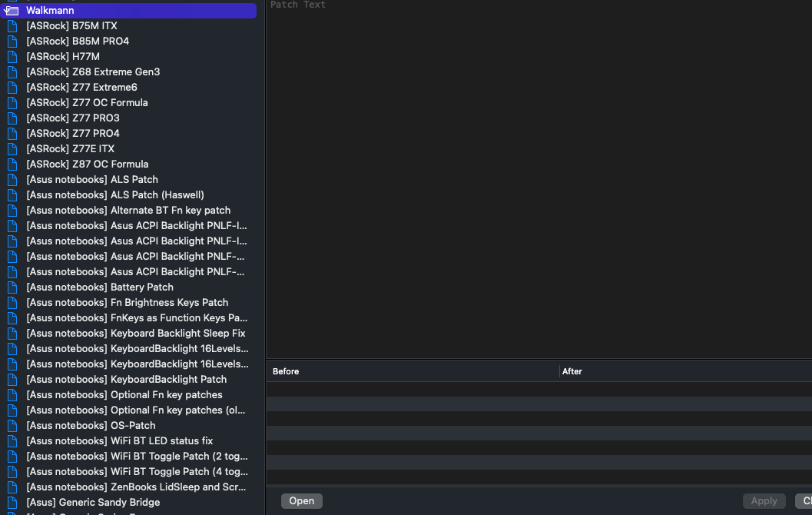Click the file icon for WiFi BT LED status fix
This screenshot has width=812, height=515.
coord(12,441)
